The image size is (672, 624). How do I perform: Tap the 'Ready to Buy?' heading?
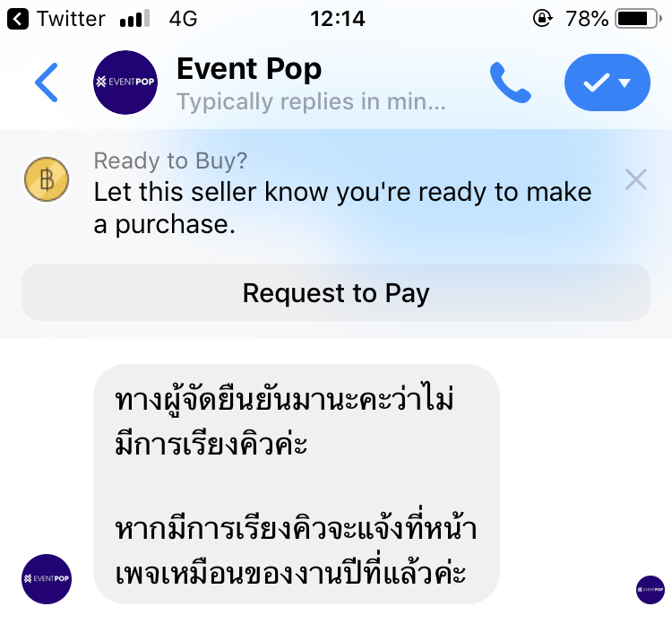170,160
